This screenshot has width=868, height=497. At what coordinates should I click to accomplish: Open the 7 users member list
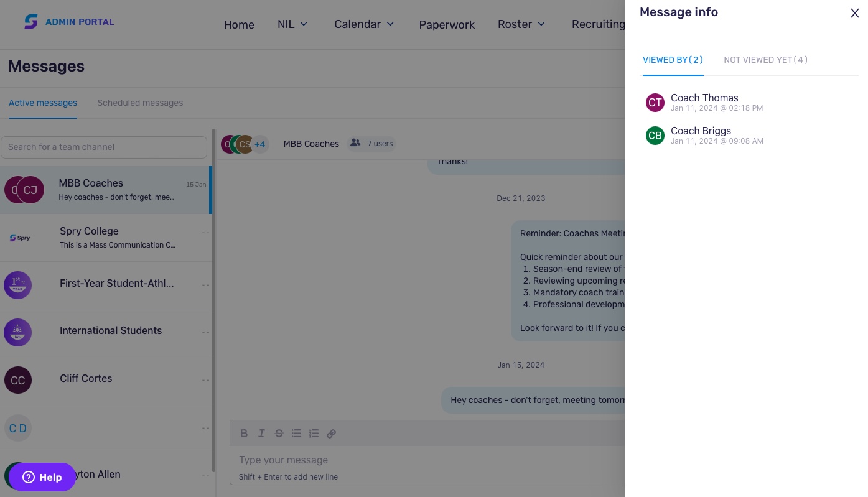(372, 144)
